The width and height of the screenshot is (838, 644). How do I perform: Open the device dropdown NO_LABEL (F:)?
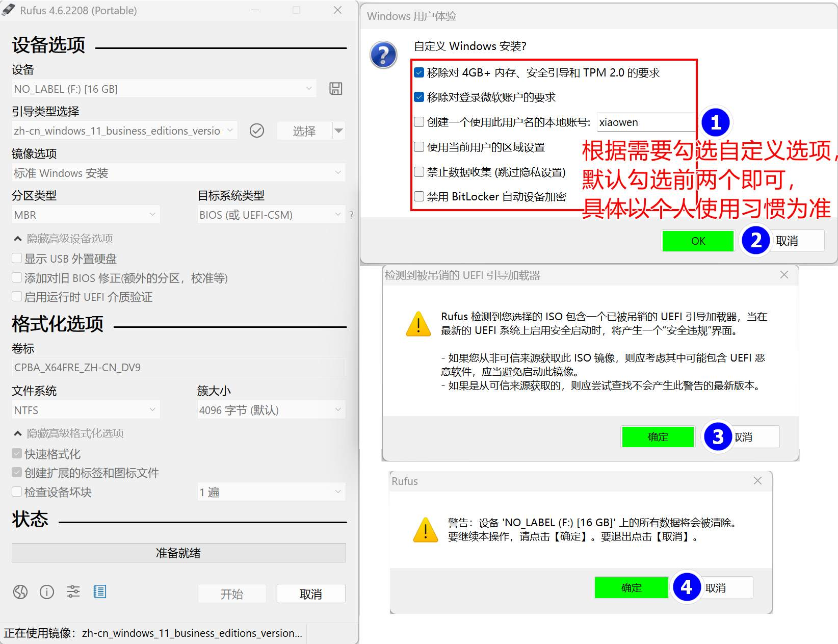click(x=164, y=89)
